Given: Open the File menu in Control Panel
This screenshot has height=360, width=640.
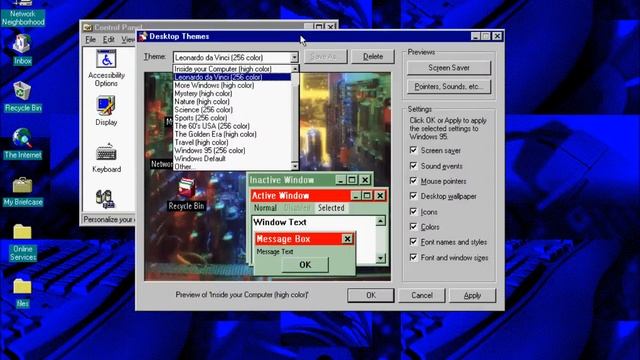Looking at the screenshot, I should [x=91, y=40].
